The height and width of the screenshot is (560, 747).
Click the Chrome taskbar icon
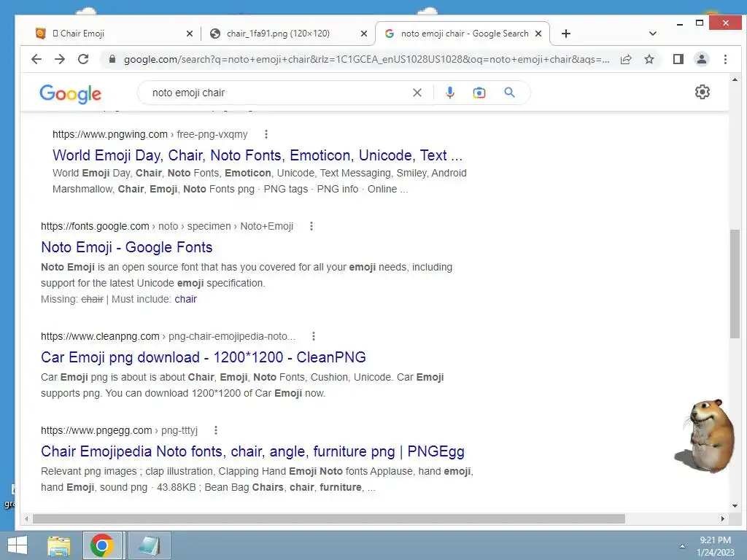coord(102,545)
